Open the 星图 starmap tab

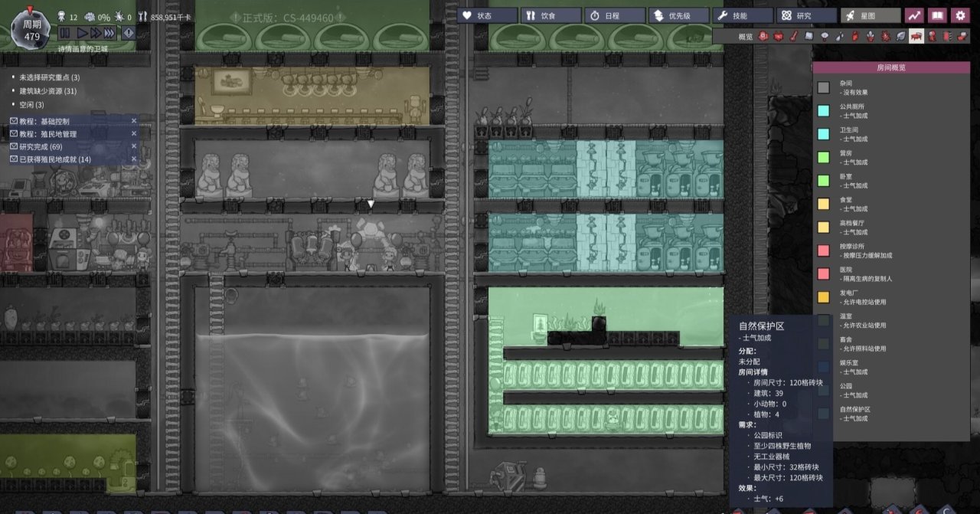pyautogui.click(x=869, y=15)
